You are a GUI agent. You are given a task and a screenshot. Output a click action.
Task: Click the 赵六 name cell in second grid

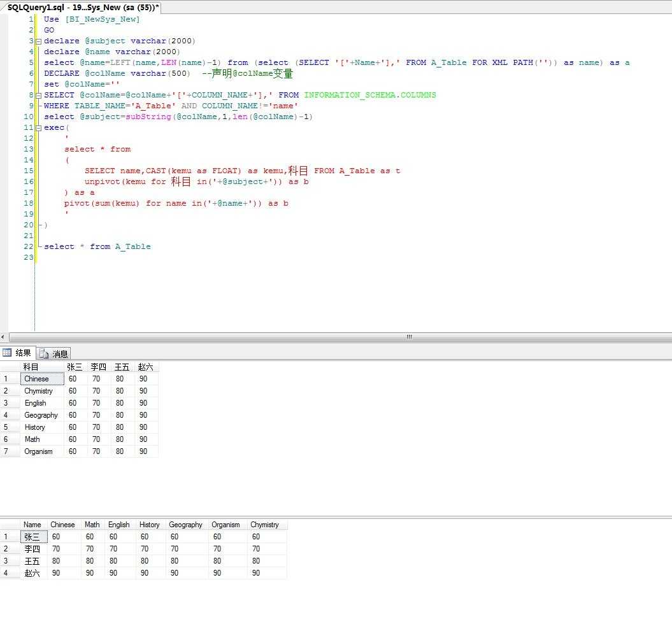34,573
